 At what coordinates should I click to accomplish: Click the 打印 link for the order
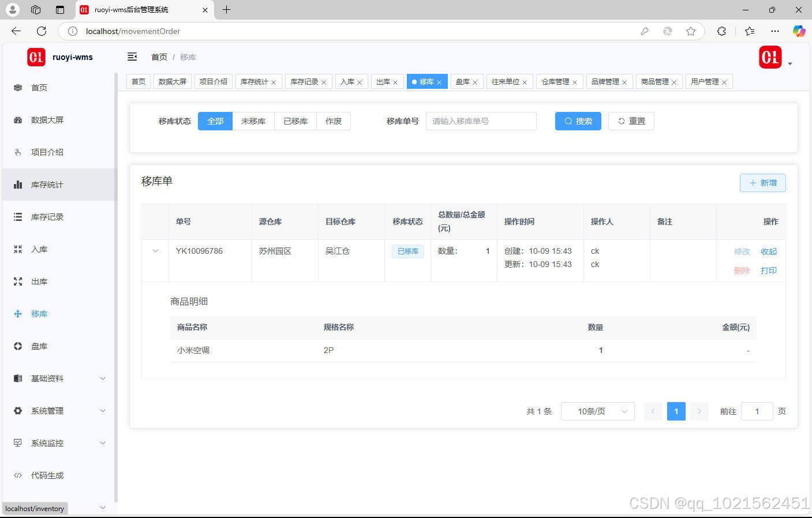[768, 271]
